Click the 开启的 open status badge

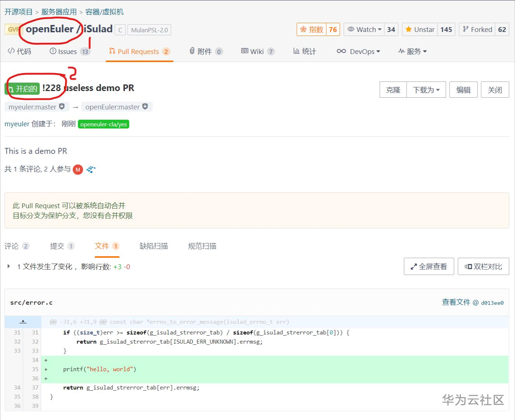tap(22, 89)
